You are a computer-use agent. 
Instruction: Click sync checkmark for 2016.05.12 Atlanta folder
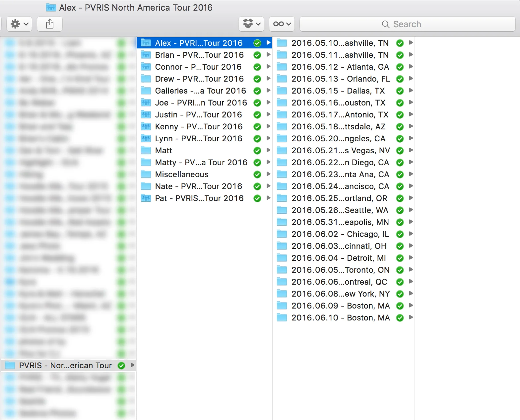[400, 67]
